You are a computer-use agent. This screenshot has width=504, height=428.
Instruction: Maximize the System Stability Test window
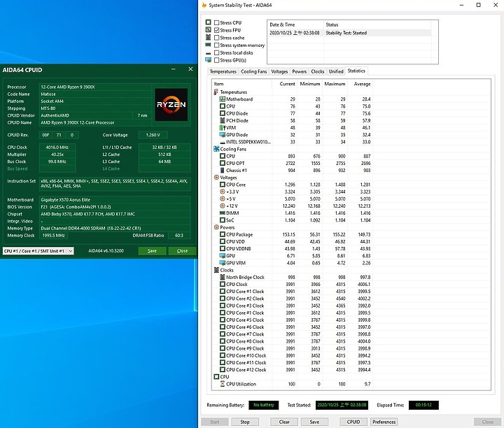(478, 5)
